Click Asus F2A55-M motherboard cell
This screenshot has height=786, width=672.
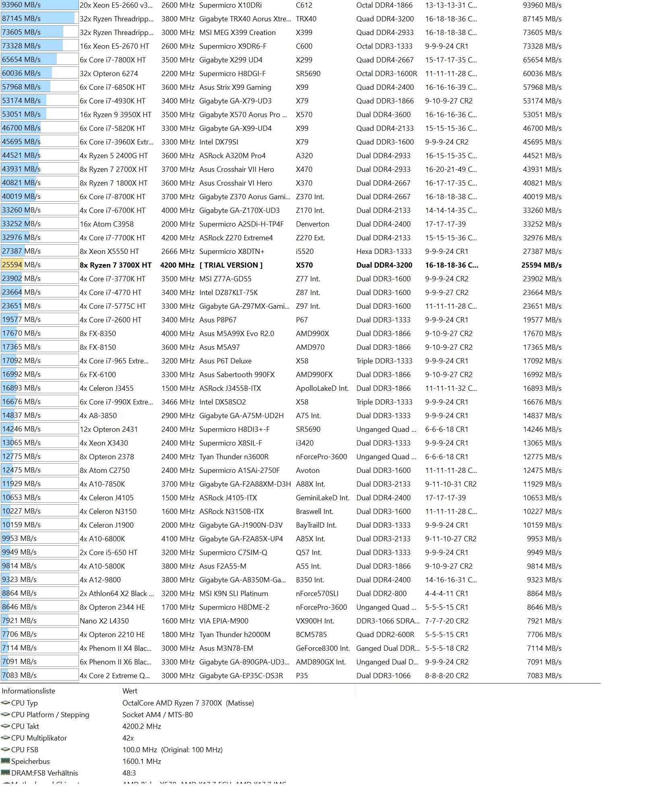[223, 566]
